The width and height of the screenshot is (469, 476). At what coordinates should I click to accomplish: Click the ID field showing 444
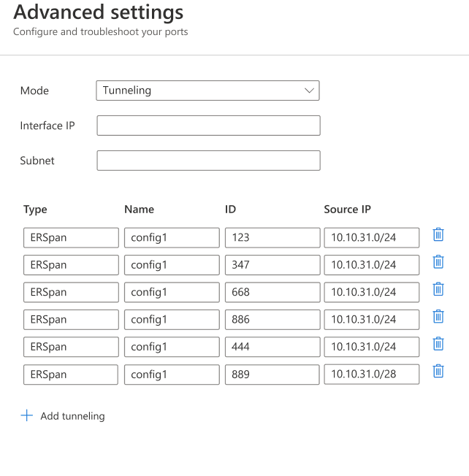(272, 347)
